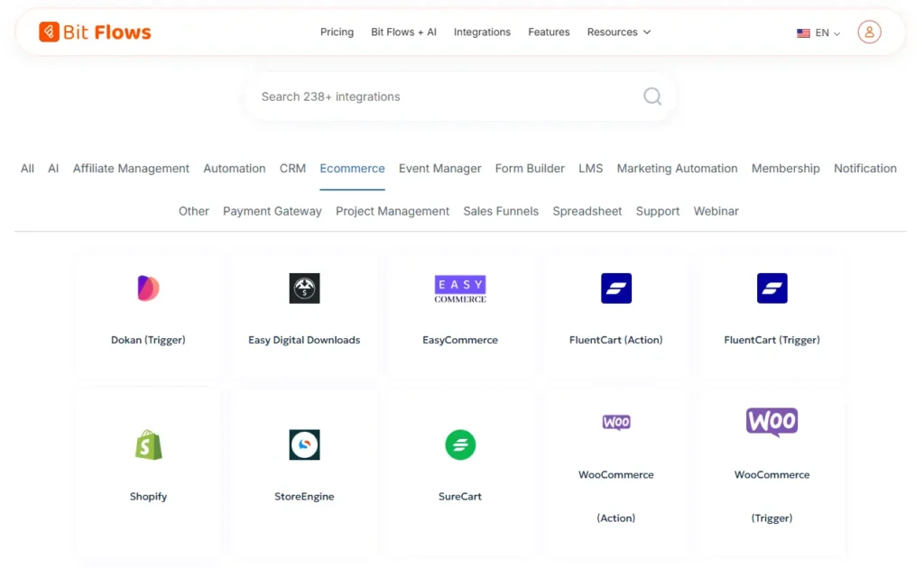Select the LMS category tab
Screen dimensions: 924x568
tap(590, 169)
